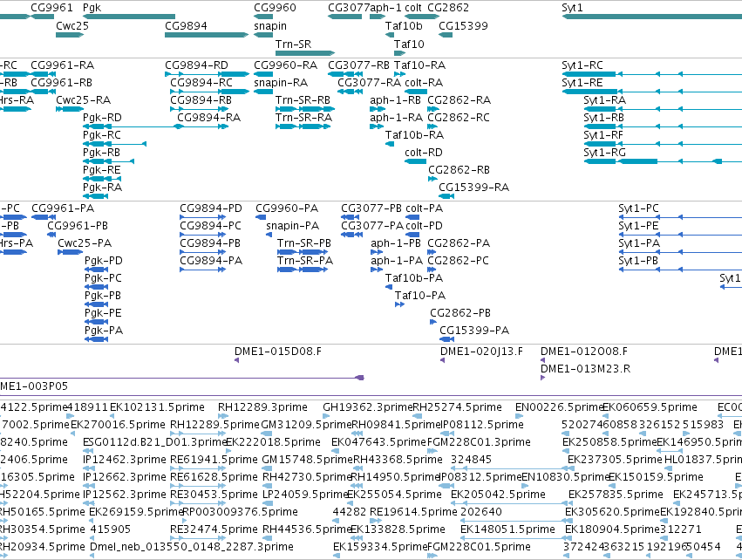Click protein Syt1-PE label

tap(638, 226)
